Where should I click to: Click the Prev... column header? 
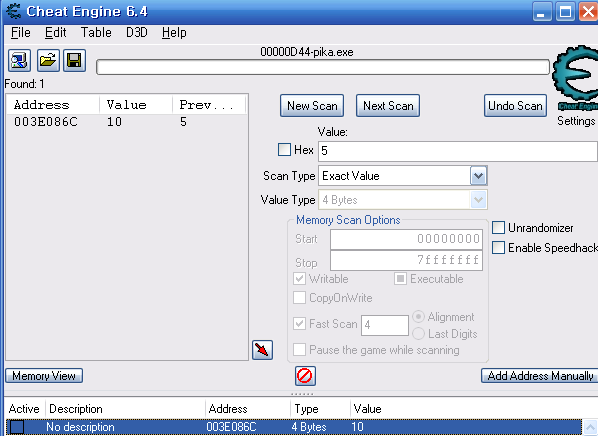coord(209,105)
